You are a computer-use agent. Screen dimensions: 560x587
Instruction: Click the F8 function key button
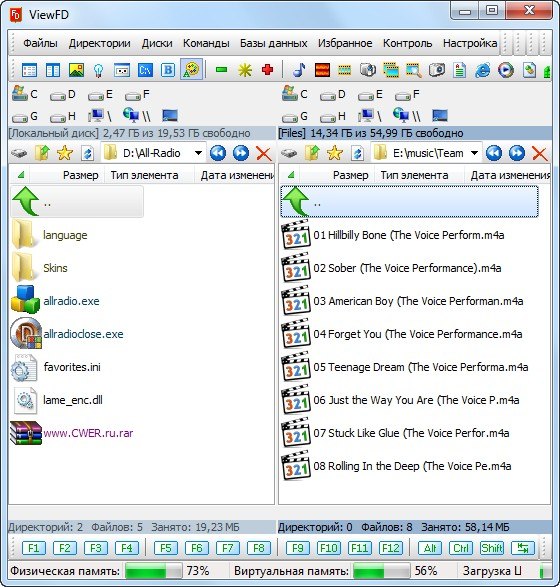coord(259,548)
